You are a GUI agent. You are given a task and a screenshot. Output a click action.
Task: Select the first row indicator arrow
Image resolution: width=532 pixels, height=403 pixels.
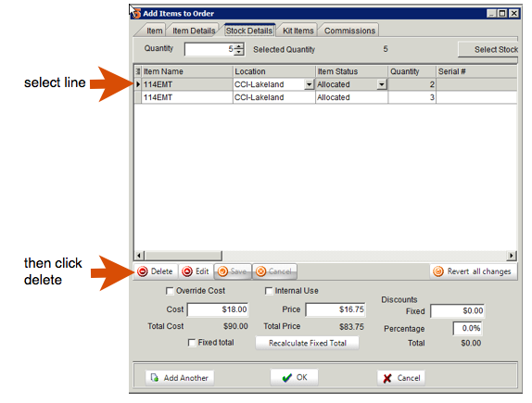(x=138, y=84)
